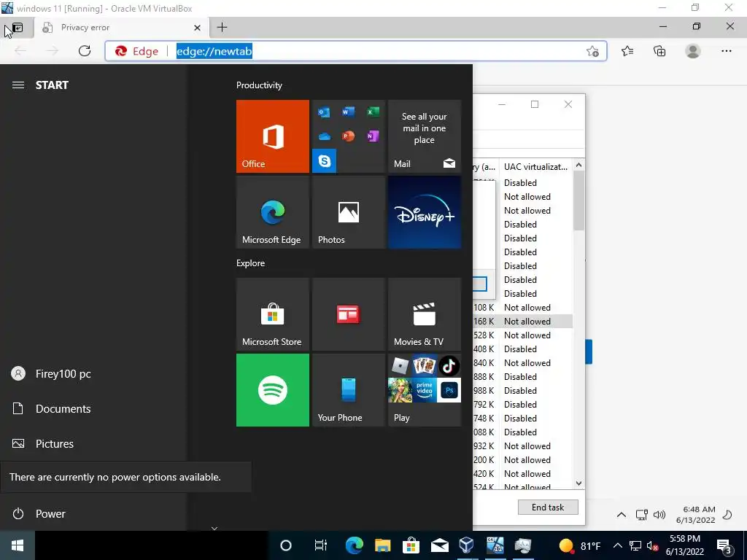
Task: Click the taskbar Mail envelope icon
Action: [x=439, y=545]
